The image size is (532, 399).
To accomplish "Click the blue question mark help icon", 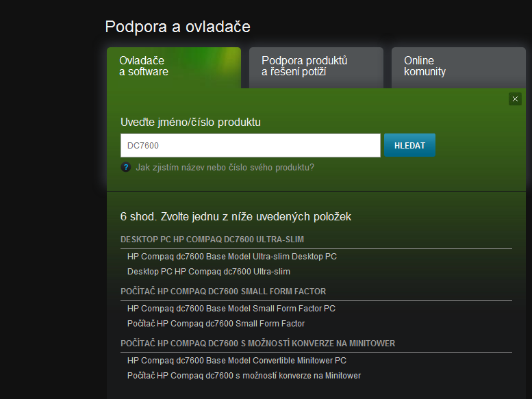I will pos(126,167).
